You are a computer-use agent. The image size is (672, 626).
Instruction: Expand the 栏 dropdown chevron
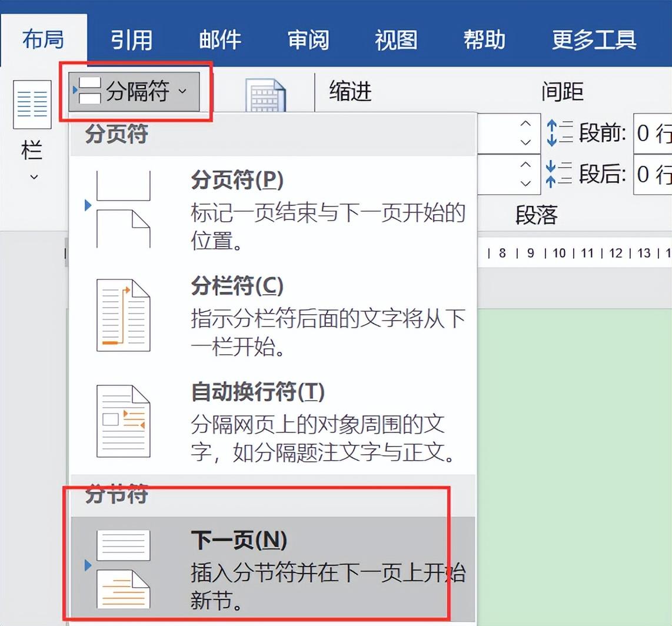coord(34,177)
